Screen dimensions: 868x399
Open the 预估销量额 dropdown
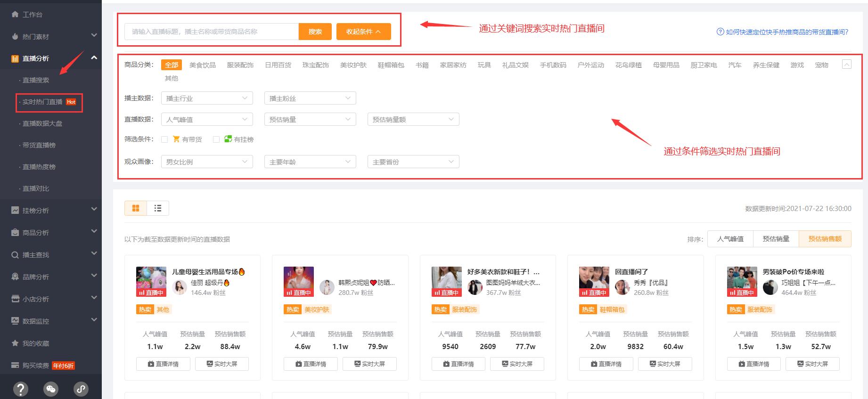[x=413, y=119]
